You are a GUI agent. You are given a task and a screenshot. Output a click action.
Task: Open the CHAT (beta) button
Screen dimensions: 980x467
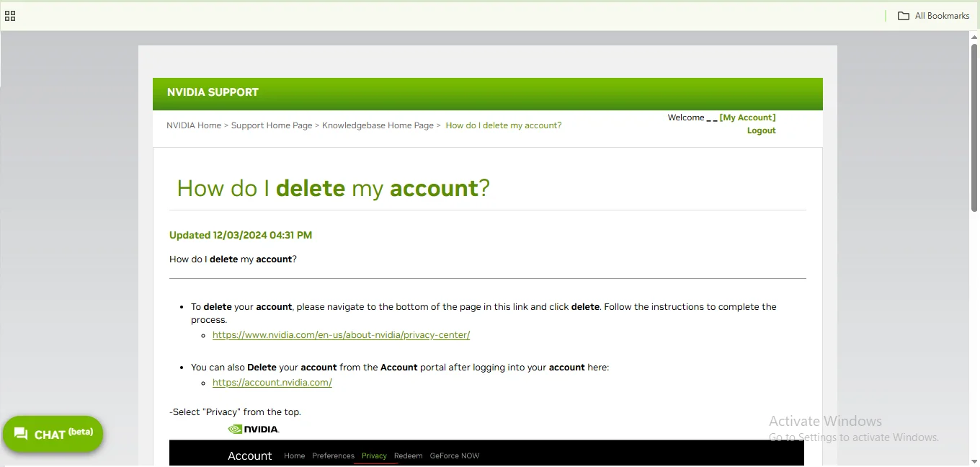(x=53, y=434)
